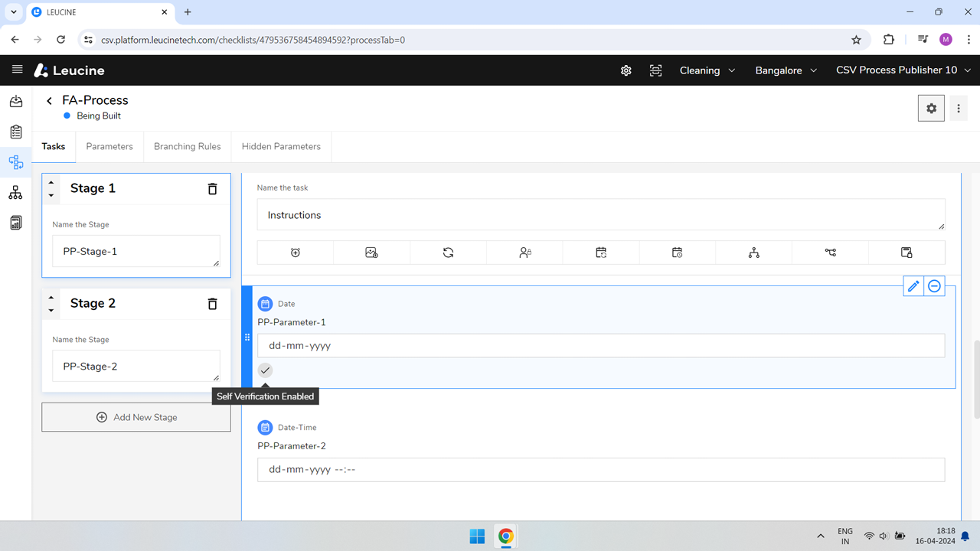Edit PP-Parameter-1 using the pencil icon

point(913,286)
